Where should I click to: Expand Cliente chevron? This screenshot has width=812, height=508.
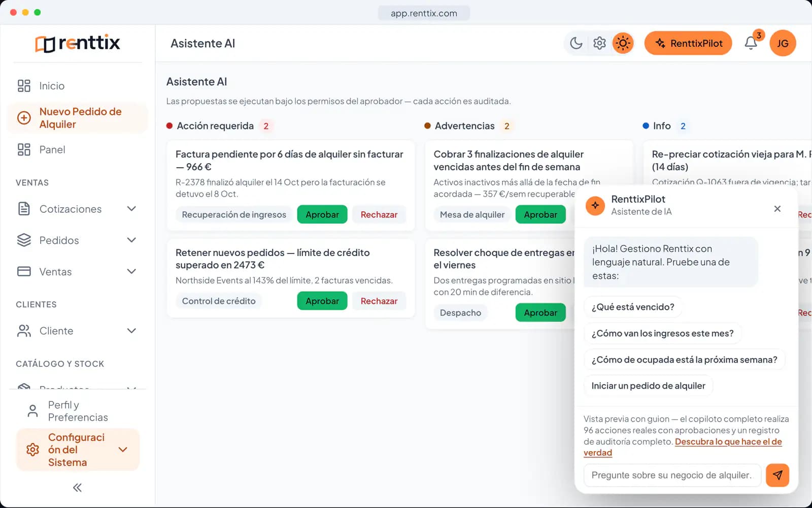[x=131, y=331]
